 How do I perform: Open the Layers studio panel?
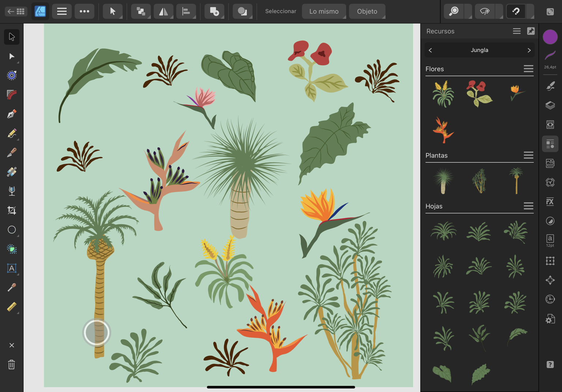[x=550, y=105]
